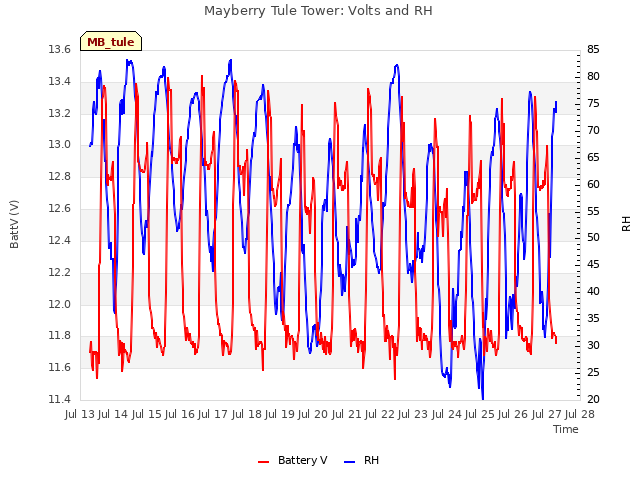
Task: Click the 60 RH tick label
Action: (x=593, y=184)
